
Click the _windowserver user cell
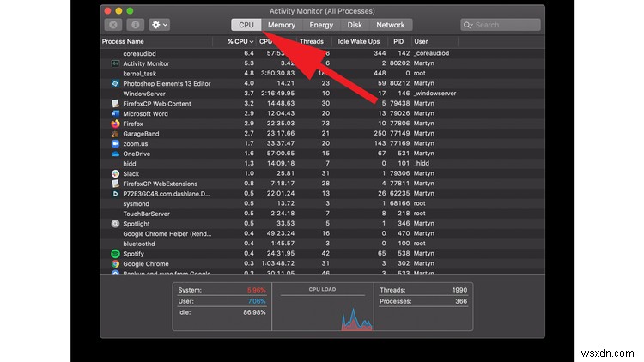coord(434,94)
